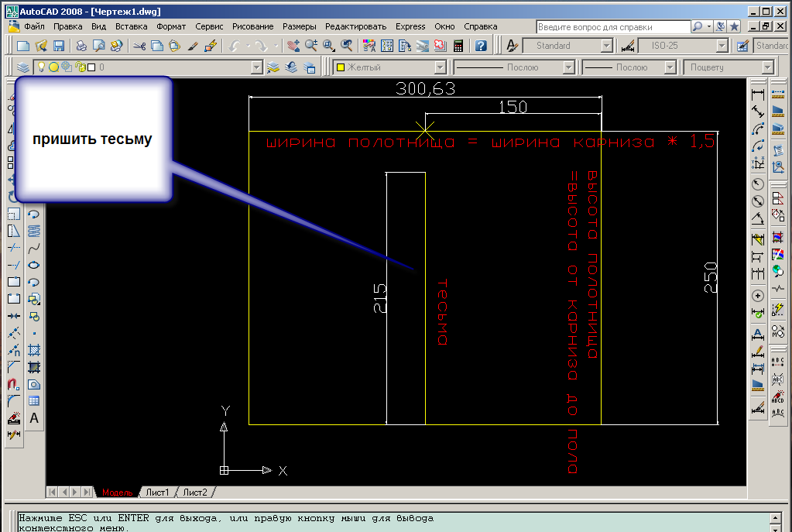Toggle layer 0 lock padlock icon

pyautogui.click(x=79, y=67)
